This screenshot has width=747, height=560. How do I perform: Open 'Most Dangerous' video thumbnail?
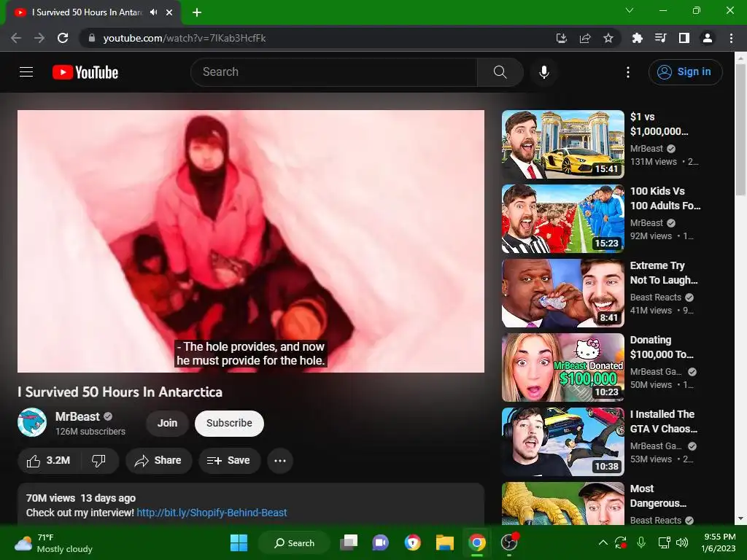(x=562, y=503)
